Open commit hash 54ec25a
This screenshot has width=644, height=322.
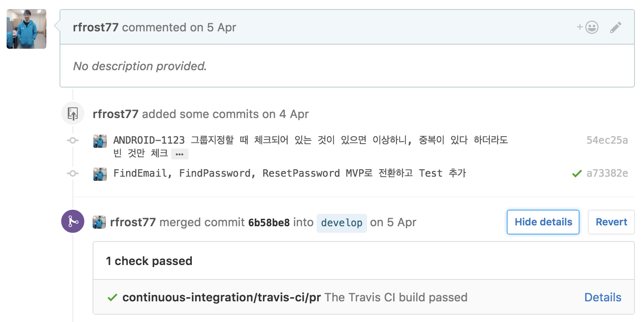tap(607, 140)
